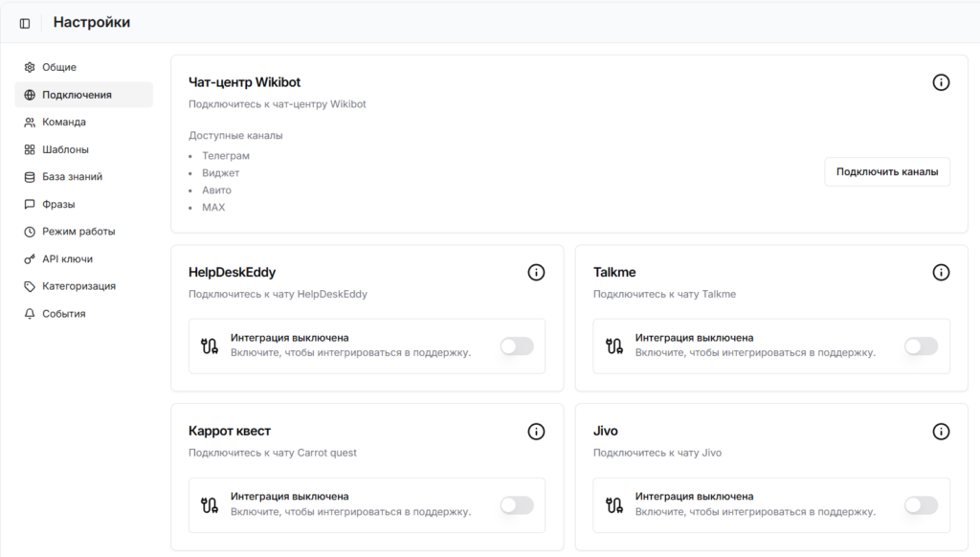Viewport: 980px width, 557px height.
Task: Enable the Talkme integration switch
Action: tap(922, 345)
